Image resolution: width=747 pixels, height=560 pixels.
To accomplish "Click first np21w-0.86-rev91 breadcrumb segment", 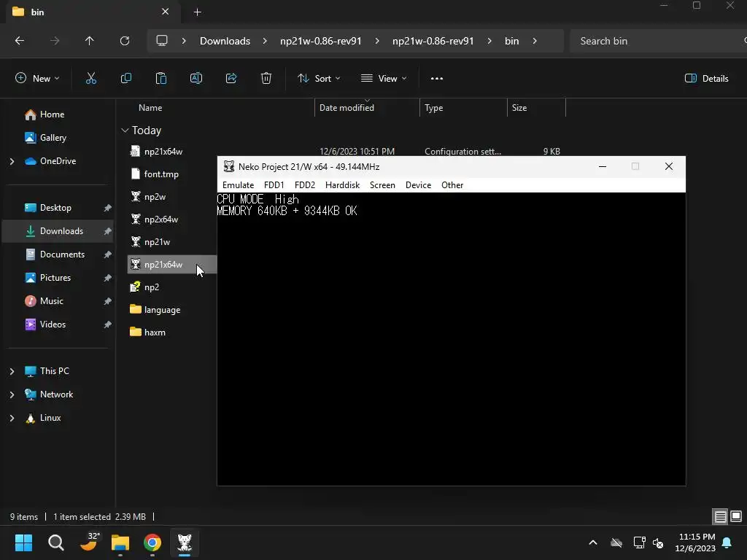I will click(x=321, y=41).
